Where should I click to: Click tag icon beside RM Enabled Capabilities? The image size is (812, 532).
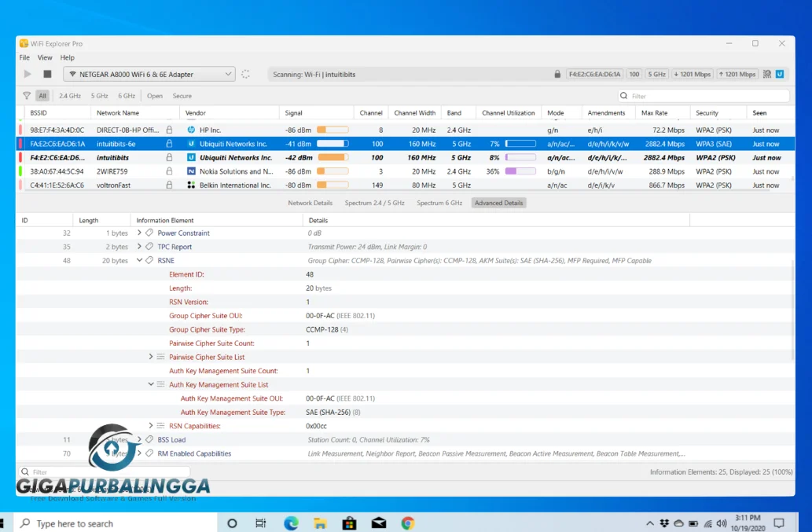pyautogui.click(x=149, y=453)
